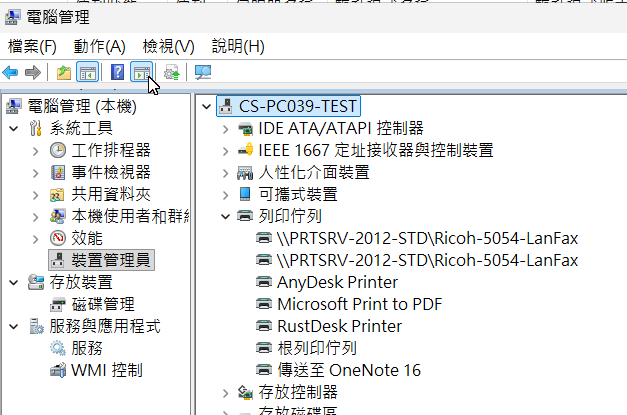Viewport: 627px width, 415px height.
Task: Collapse the 系統工具 tree node
Action: point(13,128)
